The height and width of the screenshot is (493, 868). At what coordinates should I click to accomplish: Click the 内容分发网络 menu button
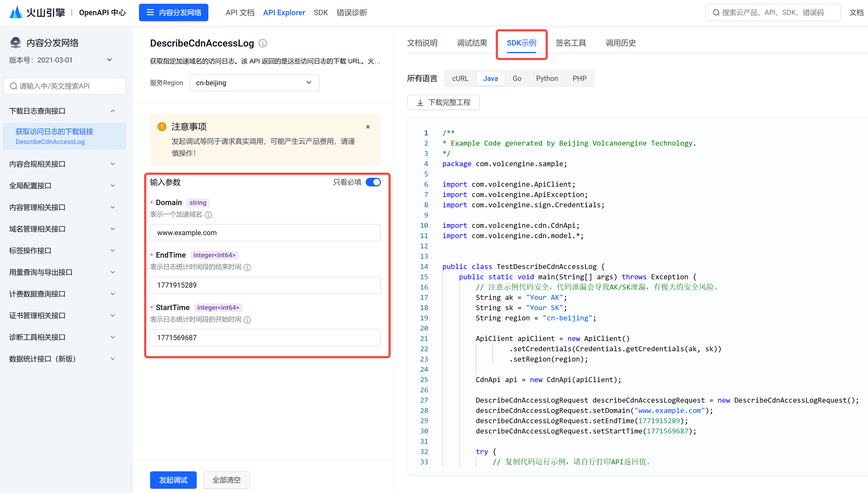174,12
